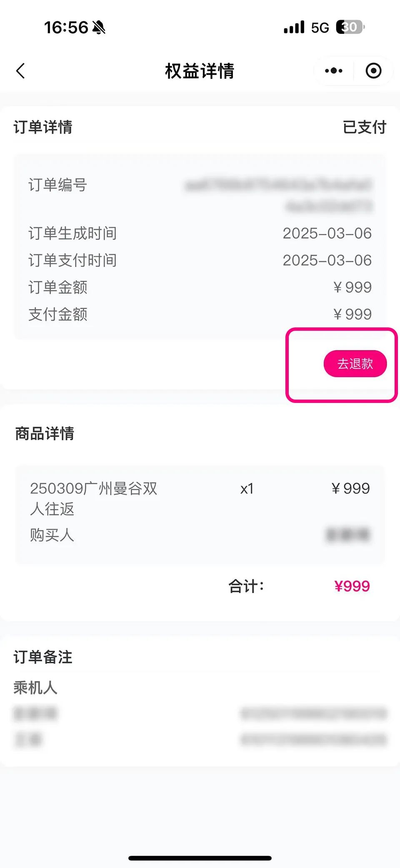Tap the 乘机人 passenger heading
The image size is (400, 868).
tap(35, 687)
